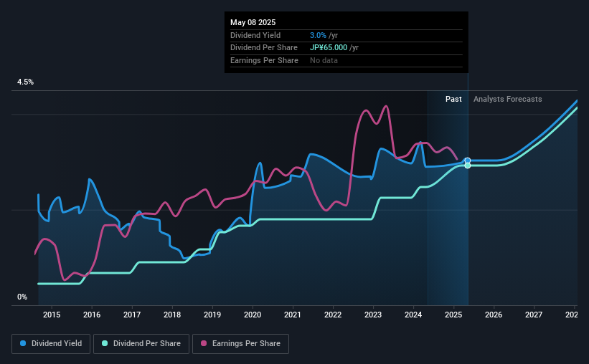Click the pink Earnings Per Share legend dot

[x=204, y=343]
